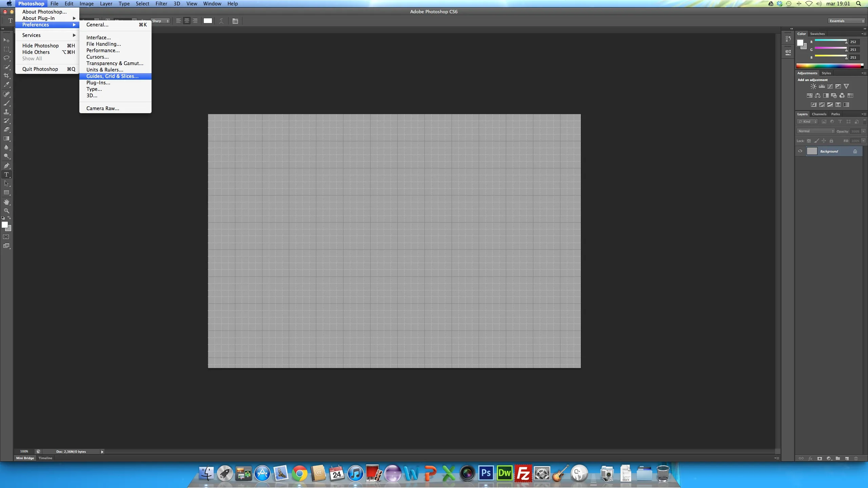Open the Sharp anti-aliasing dropdown
Viewport: 868px width, 488px height.
160,21
